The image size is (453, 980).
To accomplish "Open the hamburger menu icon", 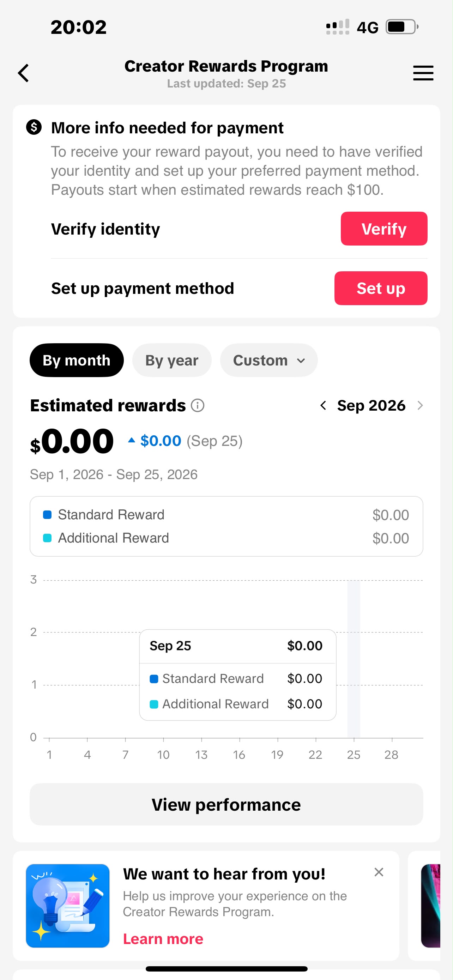I will pos(423,73).
